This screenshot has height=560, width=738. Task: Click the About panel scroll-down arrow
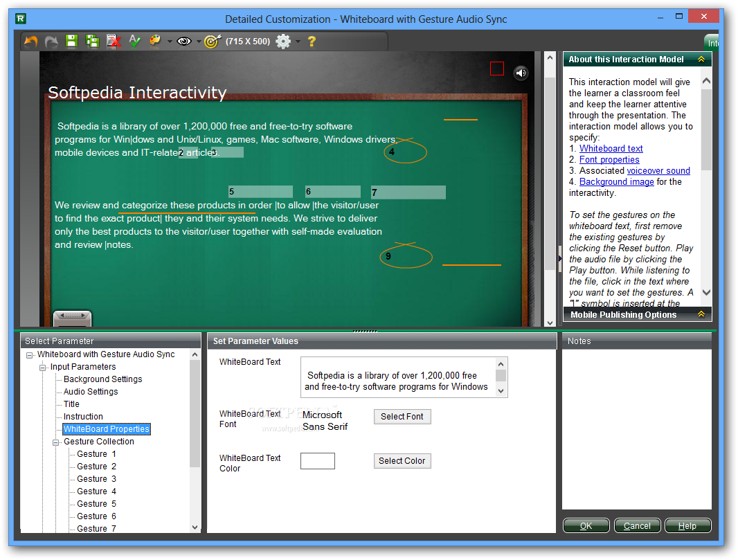click(x=706, y=292)
